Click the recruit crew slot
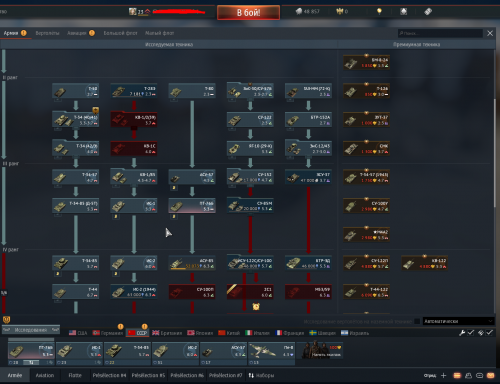500x384 pixels. coord(320,351)
